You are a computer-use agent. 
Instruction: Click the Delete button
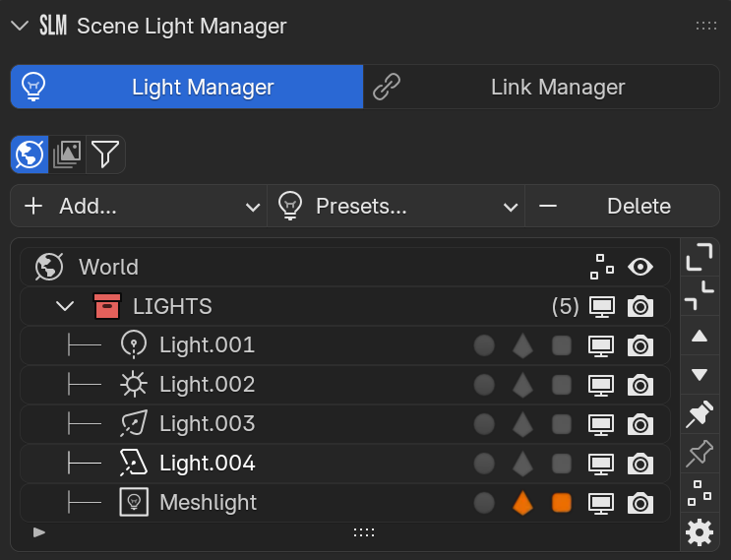[x=623, y=206]
